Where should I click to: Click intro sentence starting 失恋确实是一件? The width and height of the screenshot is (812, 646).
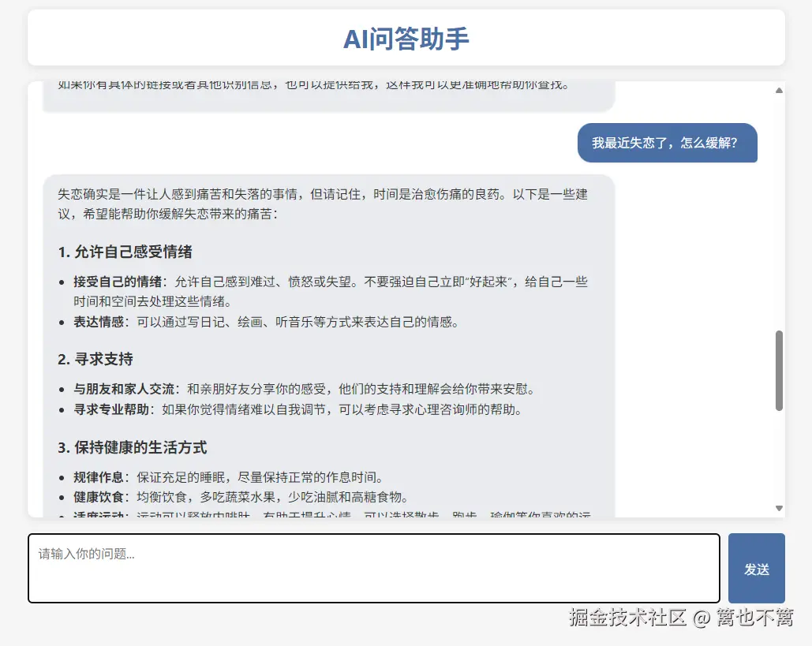coord(323,204)
